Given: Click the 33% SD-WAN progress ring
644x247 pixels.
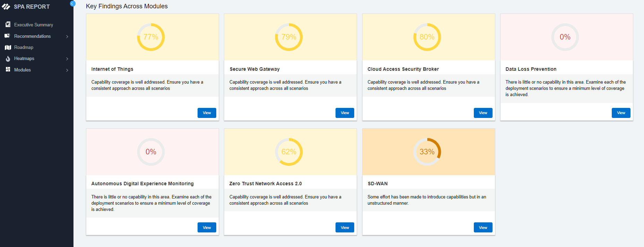Looking at the screenshot, I should 427,152.
